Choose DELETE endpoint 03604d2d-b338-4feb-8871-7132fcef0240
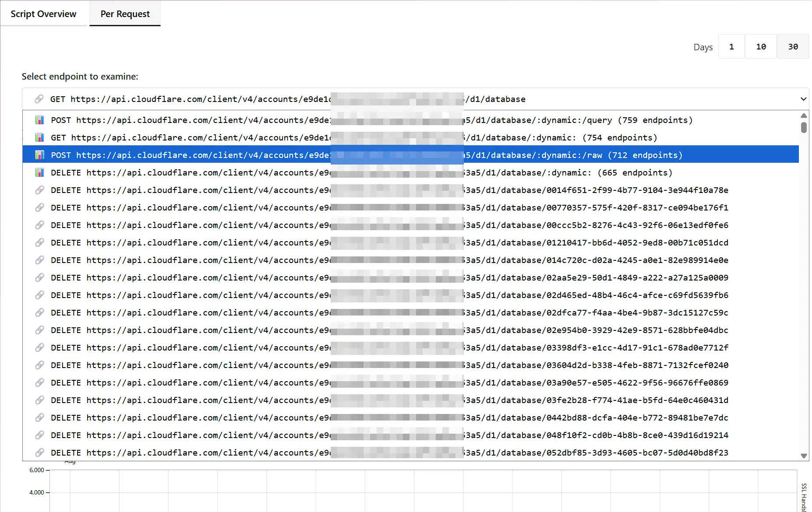Viewport: 812px width, 512px height. (411, 365)
